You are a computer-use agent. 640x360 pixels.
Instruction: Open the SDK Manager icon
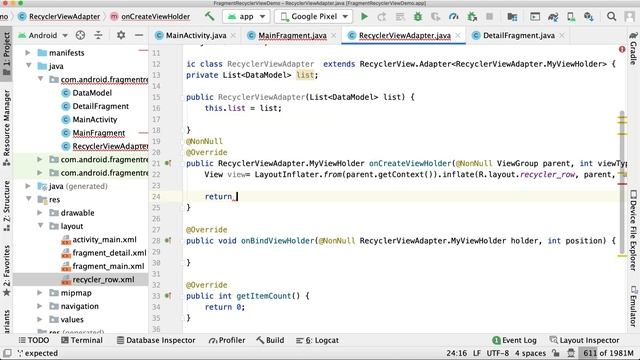coord(589,16)
